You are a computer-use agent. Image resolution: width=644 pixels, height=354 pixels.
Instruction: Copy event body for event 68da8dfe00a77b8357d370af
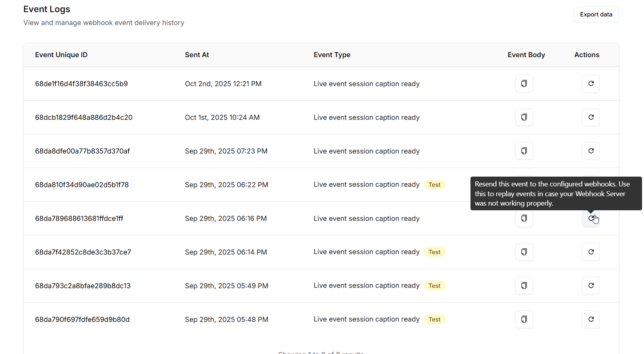[x=524, y=151]
